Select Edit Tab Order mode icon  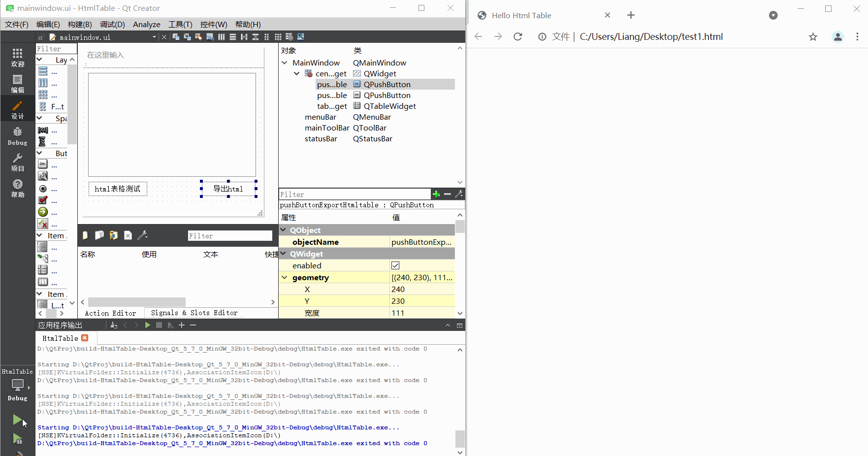(x=210, y=37)
